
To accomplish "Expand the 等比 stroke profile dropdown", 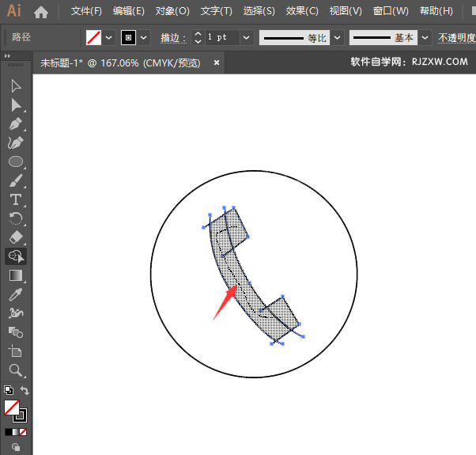I will 338,38.
